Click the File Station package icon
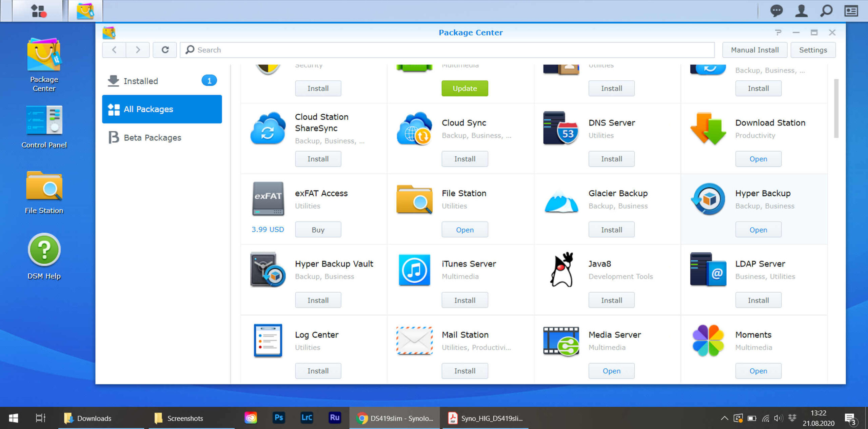This screenshot has width=868, height=429. tap(414, 199)
